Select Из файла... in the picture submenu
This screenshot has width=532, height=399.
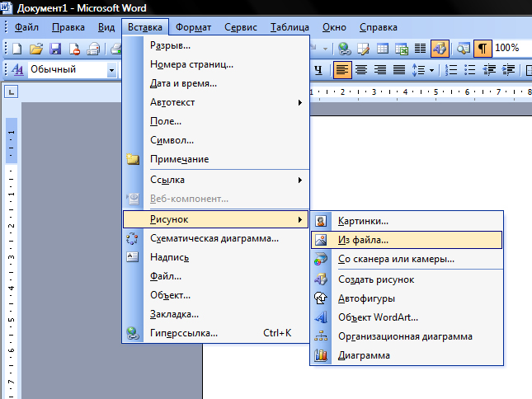click(x=407, y=240)
